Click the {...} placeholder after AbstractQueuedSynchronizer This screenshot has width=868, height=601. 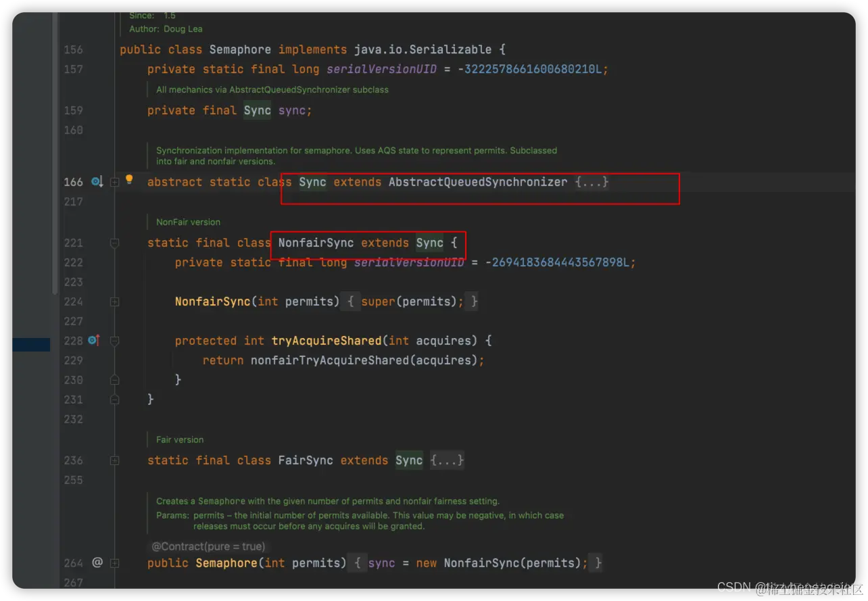[592, 182]
